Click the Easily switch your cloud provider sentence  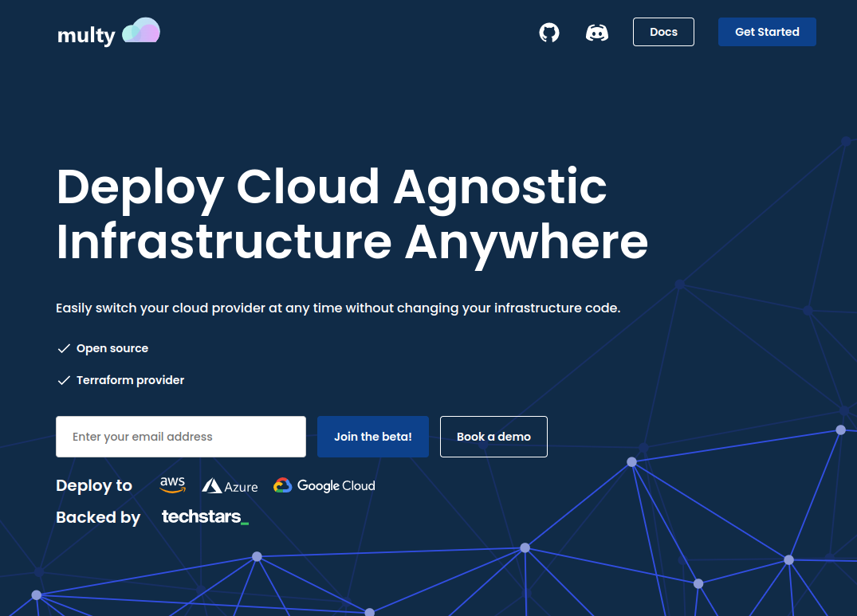338,308
